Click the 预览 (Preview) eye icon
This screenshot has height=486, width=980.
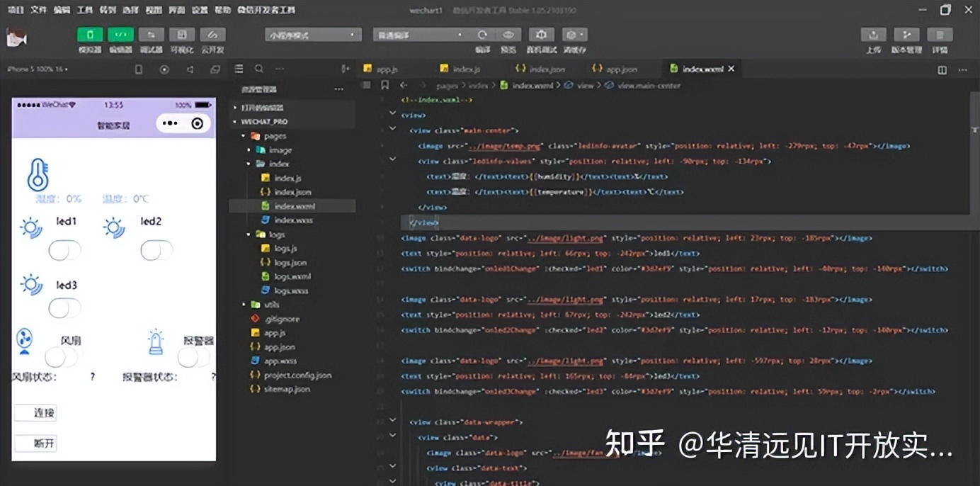(507, 34)
